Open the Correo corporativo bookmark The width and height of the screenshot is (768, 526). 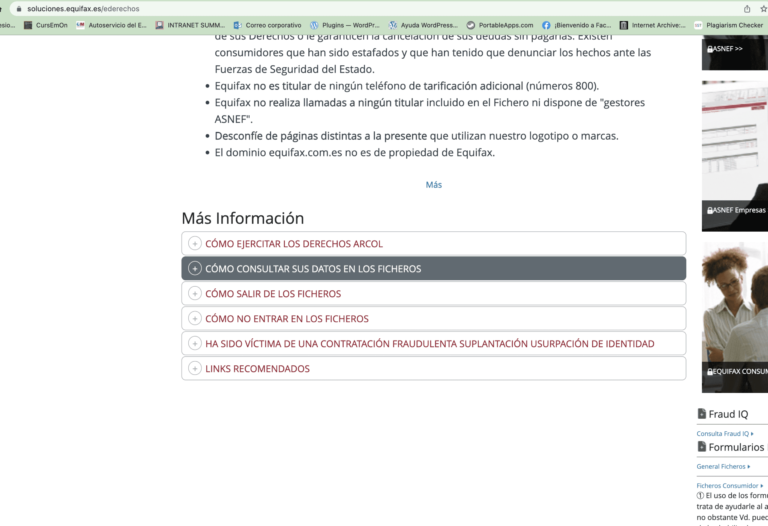pos(267,25)
